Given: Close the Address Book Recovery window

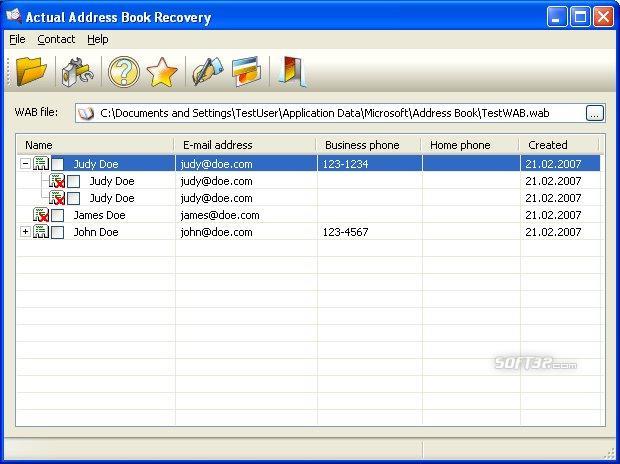Looking at the screenshot, I should [x=603, y=17].
